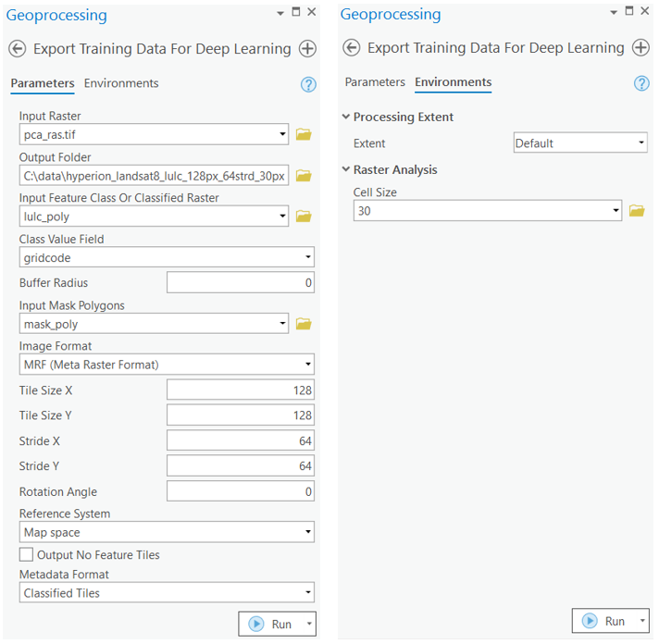The height and width of the screenshot is (644, 659).
Task: Enable Output No Feature Tiles checkbox
Action: coord(27,555)
